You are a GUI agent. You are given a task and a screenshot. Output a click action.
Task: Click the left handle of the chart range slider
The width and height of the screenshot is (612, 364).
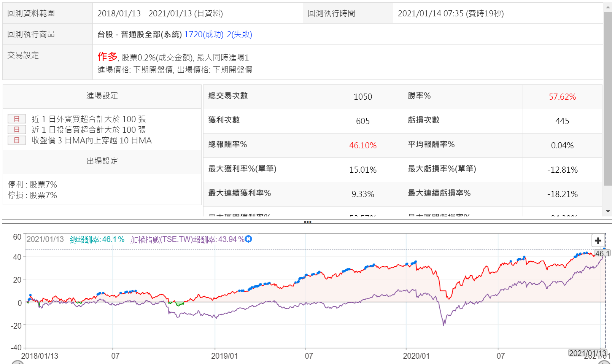point(17,362)
